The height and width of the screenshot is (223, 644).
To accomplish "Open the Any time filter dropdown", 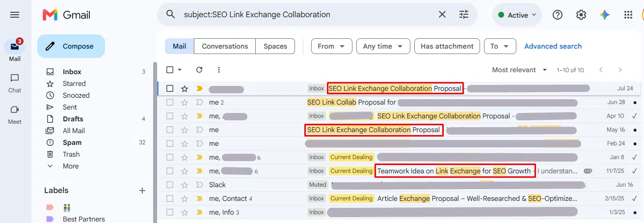I will click(383, 46).
